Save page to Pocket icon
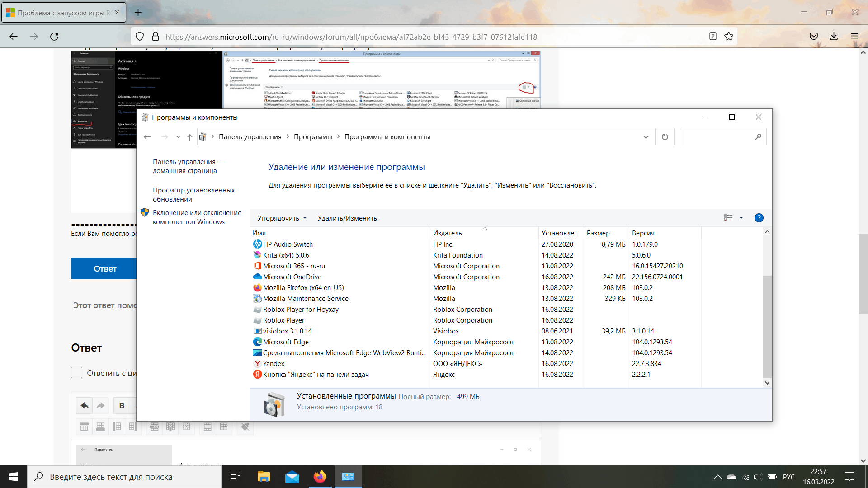This screenshot has width=868, height=488. click(814, 37)
